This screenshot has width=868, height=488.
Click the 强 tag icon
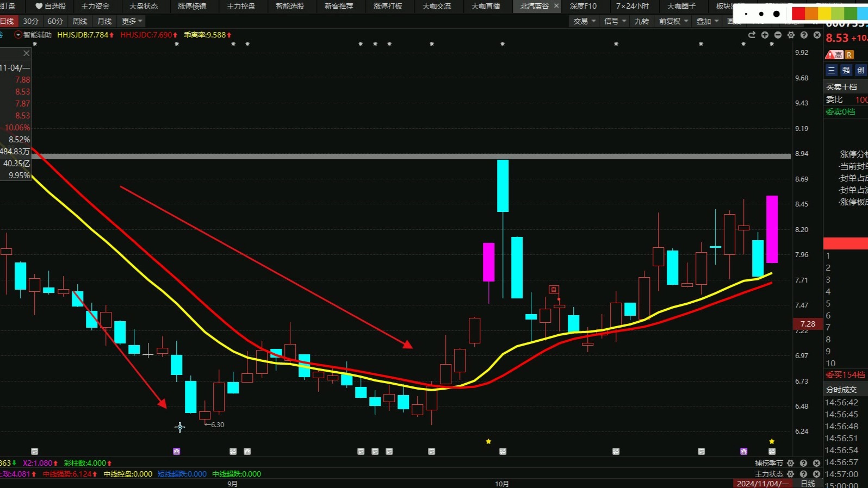pos(846,70)
